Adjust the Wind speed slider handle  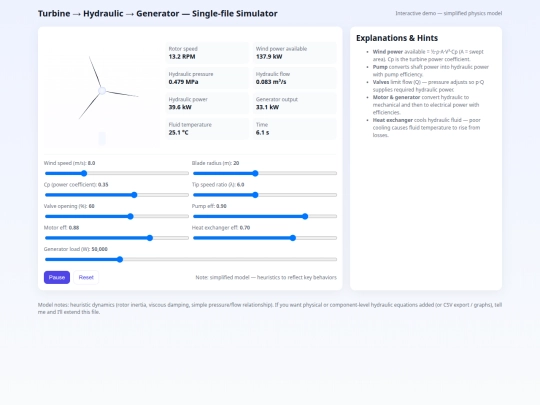pos(84,173)
